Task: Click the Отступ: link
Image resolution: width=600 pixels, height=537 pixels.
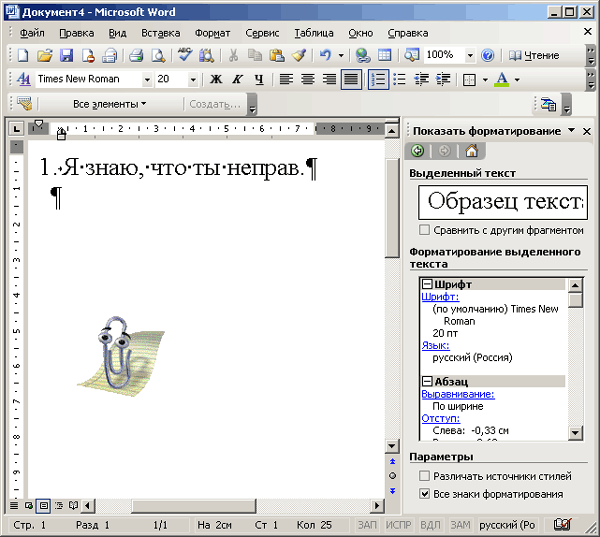Action: pos(440,418)
